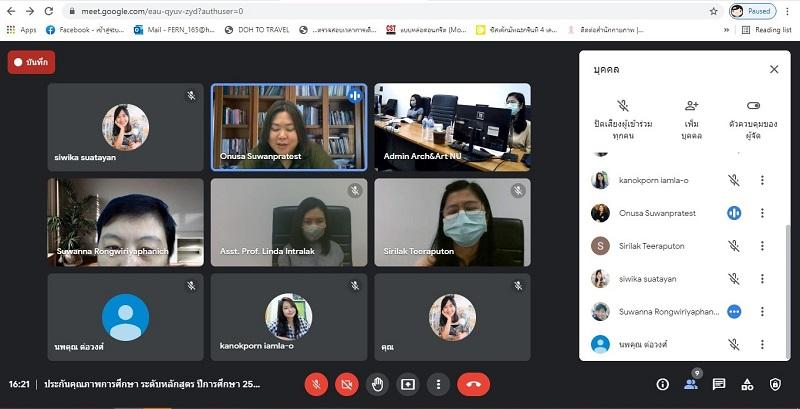
Task: Open options menu for kanokporn iamla-o
Action: click(762, 180)
